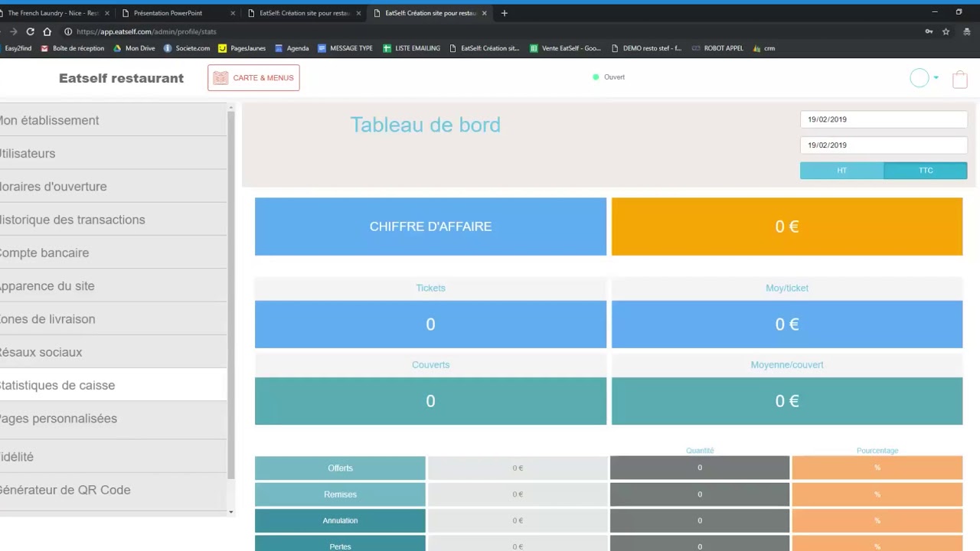Viewport: 980px width, 551px height.
Task: Click the Tableau de bord heading
Action: pos(425,125)
